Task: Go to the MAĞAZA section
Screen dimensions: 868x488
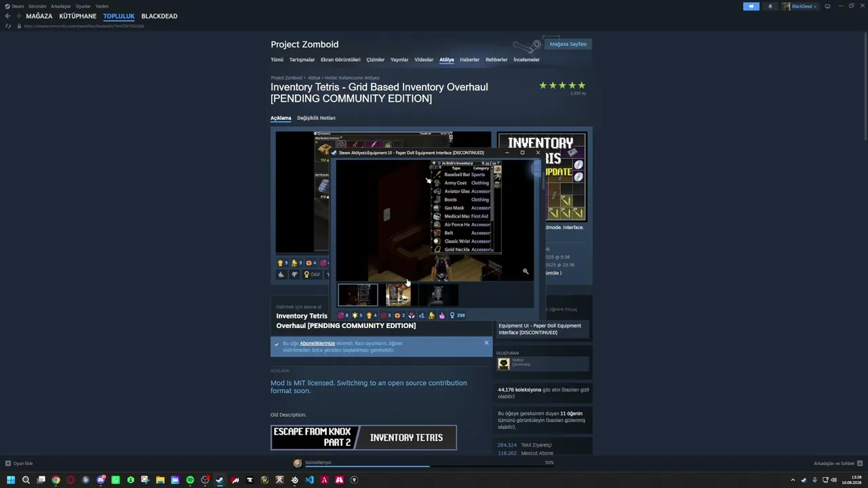Action: 39,16
